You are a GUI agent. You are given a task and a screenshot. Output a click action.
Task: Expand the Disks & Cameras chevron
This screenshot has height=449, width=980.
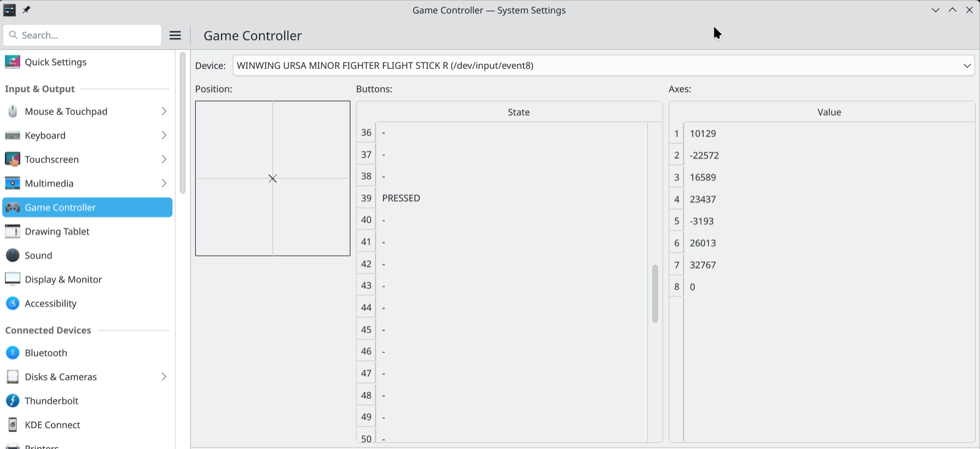[x=164, y=377]
